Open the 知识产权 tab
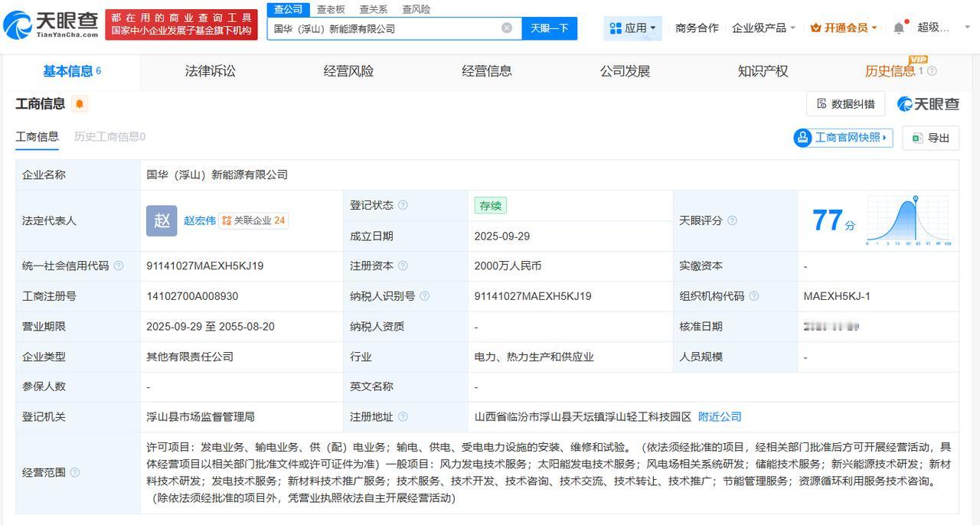Image resolution: width=980 pixels, height=525 pixels. coord(763,71)
